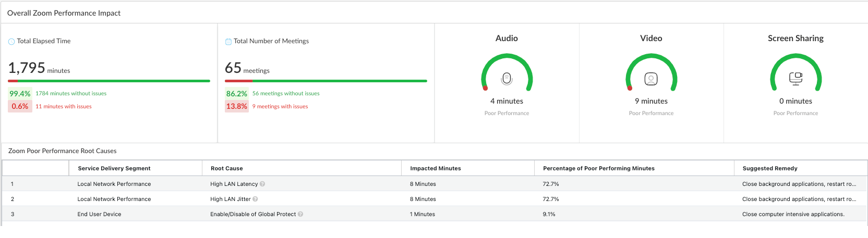
Task: Open the 1784 minutes without issues link
Action: point(71,94)
